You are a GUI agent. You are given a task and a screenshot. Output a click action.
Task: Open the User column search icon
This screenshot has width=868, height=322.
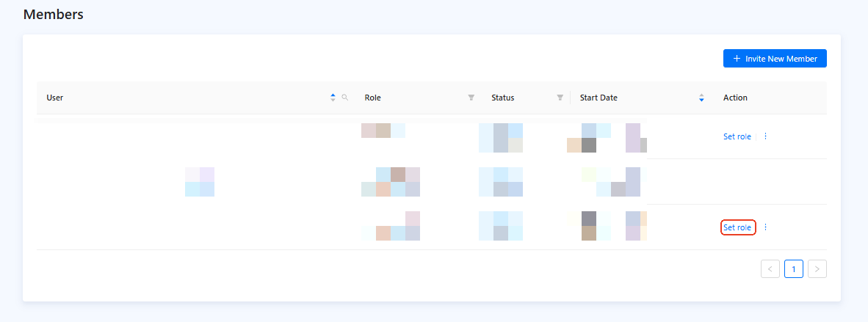pos(345,98)
